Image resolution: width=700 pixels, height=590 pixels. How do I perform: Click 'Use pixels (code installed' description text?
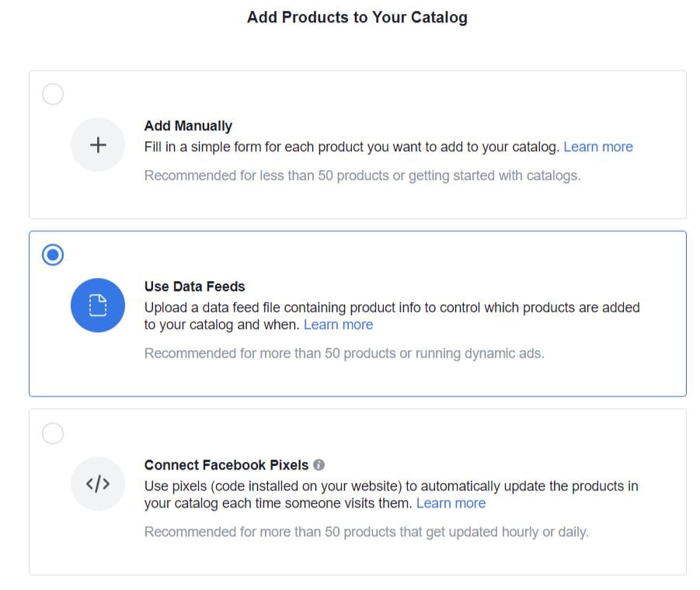[391, 494]
